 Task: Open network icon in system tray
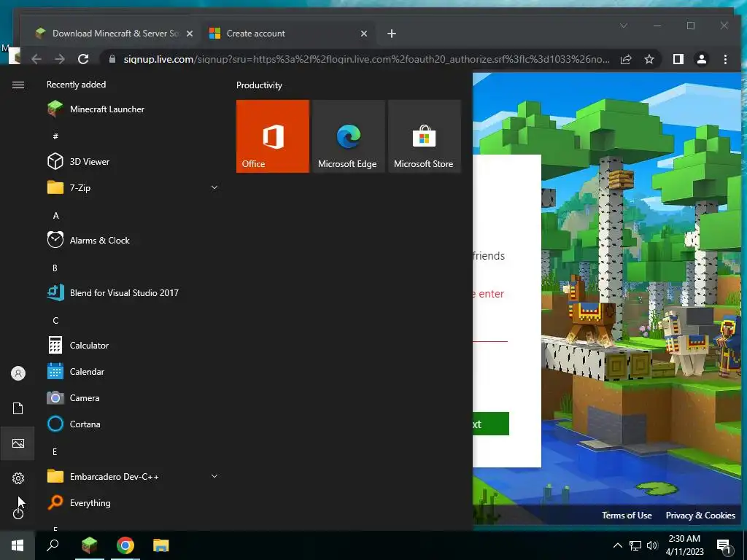pos(635,545)
